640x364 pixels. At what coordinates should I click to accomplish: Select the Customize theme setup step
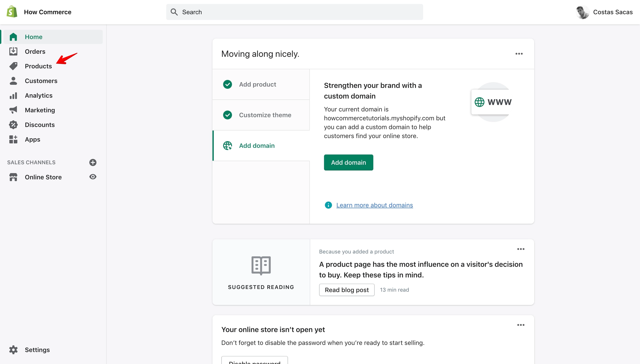pyautogui.click(x=261, y=115)
